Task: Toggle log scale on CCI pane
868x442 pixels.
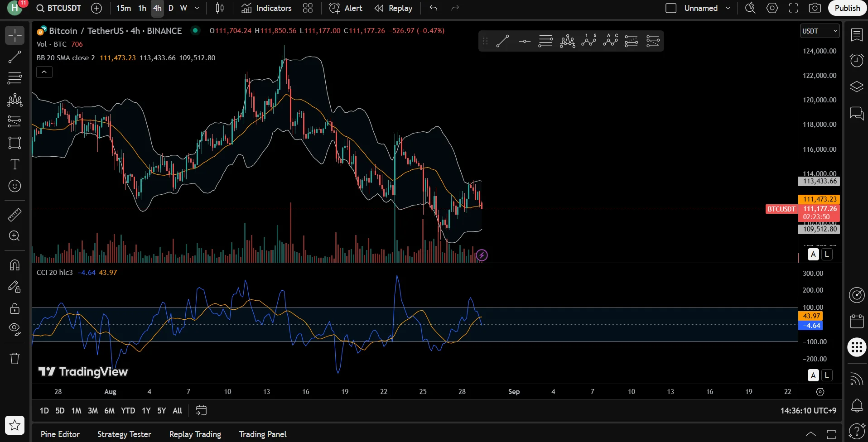Action: click(x=827, y=375)
